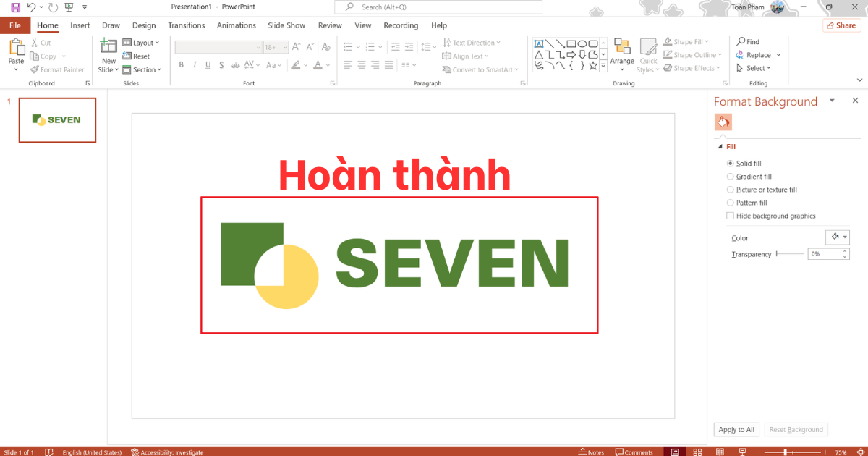Save the presentation from Quick Access
The image size is (868, 456).
click(15, 7)
